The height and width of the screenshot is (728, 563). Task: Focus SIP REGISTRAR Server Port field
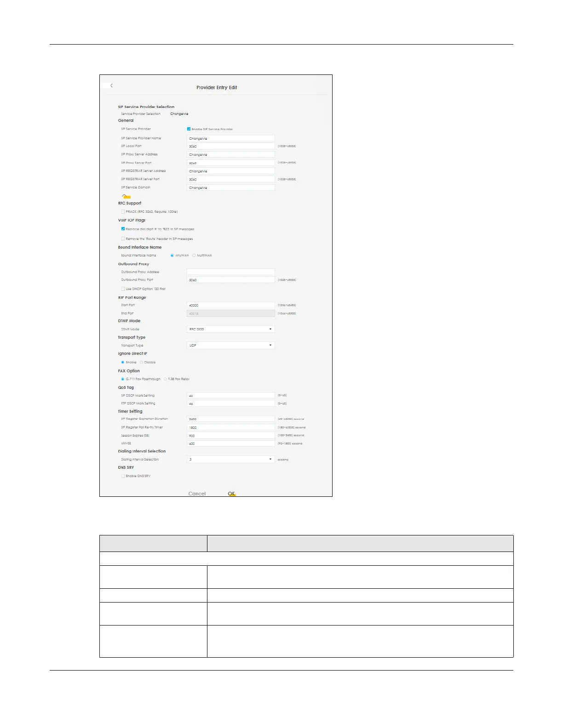[231, 179]
